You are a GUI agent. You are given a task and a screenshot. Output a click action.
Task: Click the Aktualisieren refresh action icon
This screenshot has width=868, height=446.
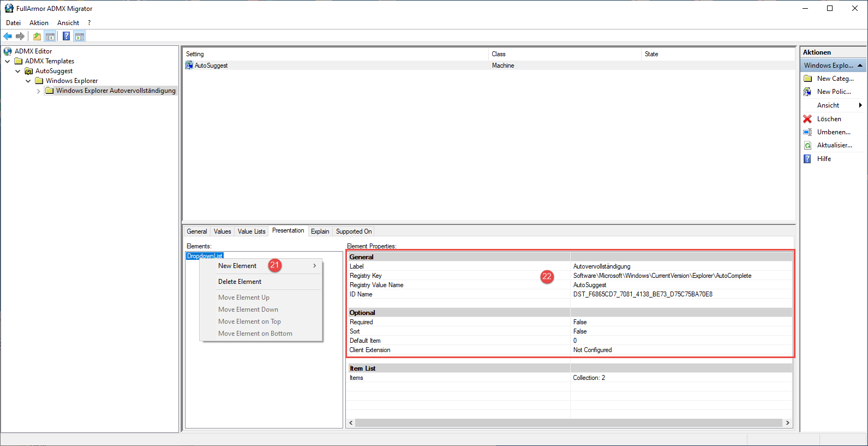click(807, 145)
